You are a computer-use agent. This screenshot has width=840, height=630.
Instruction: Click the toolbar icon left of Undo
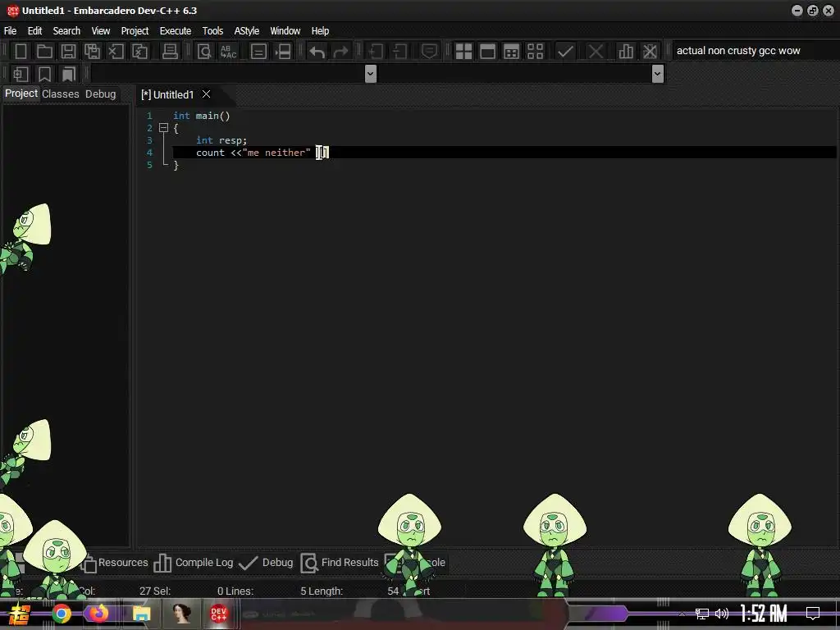tap(283, 52)
